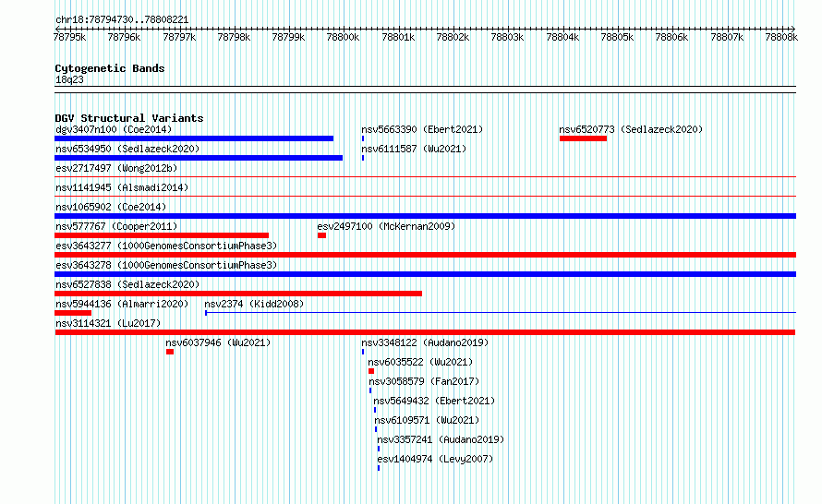The width and height of the screenshot is (822, 504).
Task: Select esv3643278 (1000GenomesConsortiumPhase3) label
Action: [166, 265]
